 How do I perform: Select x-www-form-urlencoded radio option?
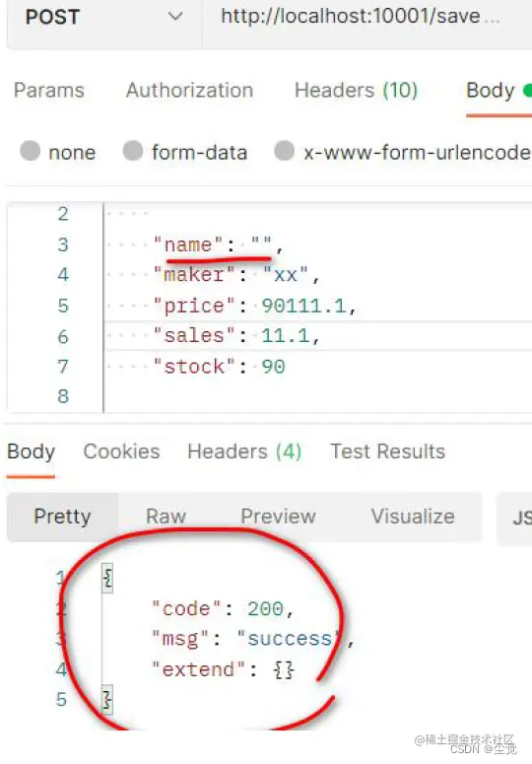tap(285, 151)
